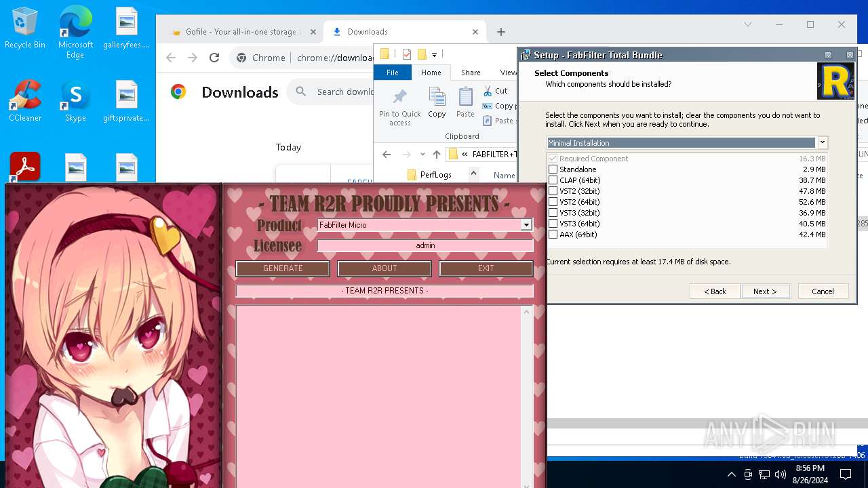Open a new Chrome tab with plus icon
This screenshot has width=868, height=488.
[x=501, y=32]
